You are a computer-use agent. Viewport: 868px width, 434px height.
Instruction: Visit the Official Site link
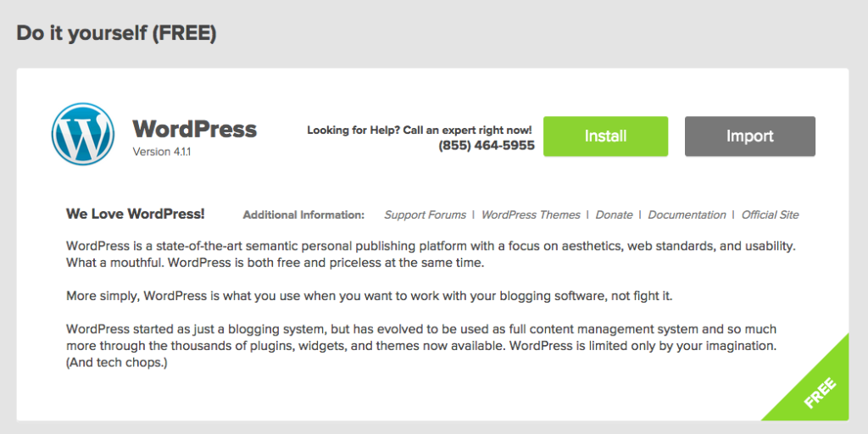coord(770,214)
